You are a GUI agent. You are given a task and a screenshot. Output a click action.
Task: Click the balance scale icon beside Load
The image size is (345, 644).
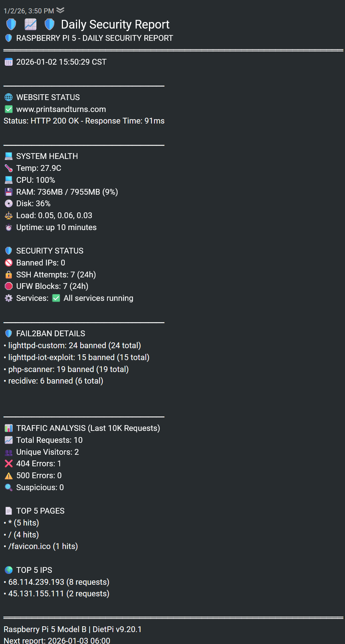click(9, 215)
